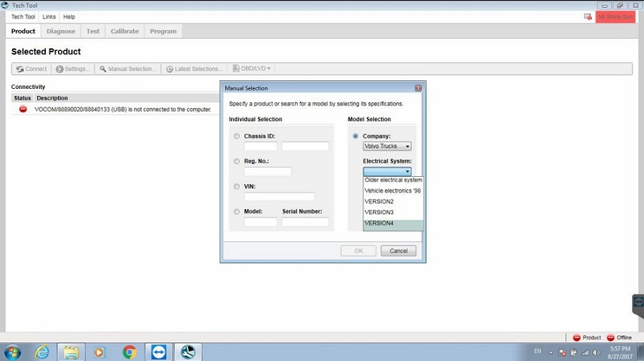
Task: Choose the VIN radio option
Action: [237, 186]
